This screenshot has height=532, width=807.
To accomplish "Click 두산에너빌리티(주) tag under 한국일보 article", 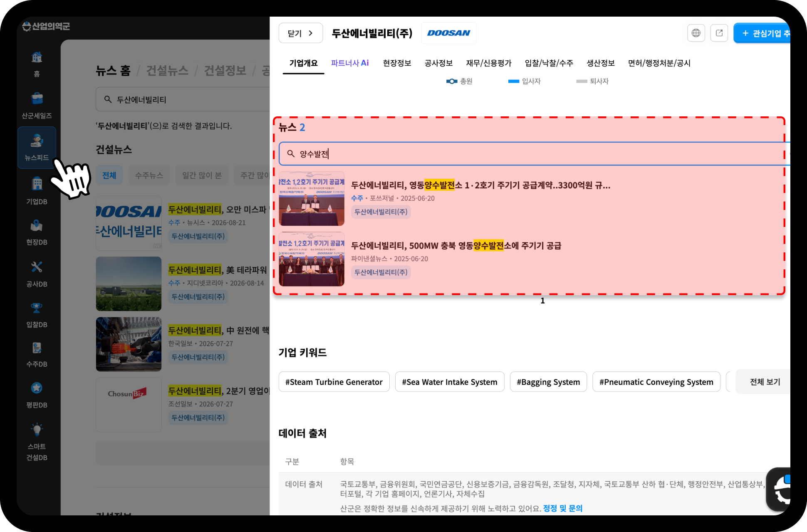I will pos(198,357).
